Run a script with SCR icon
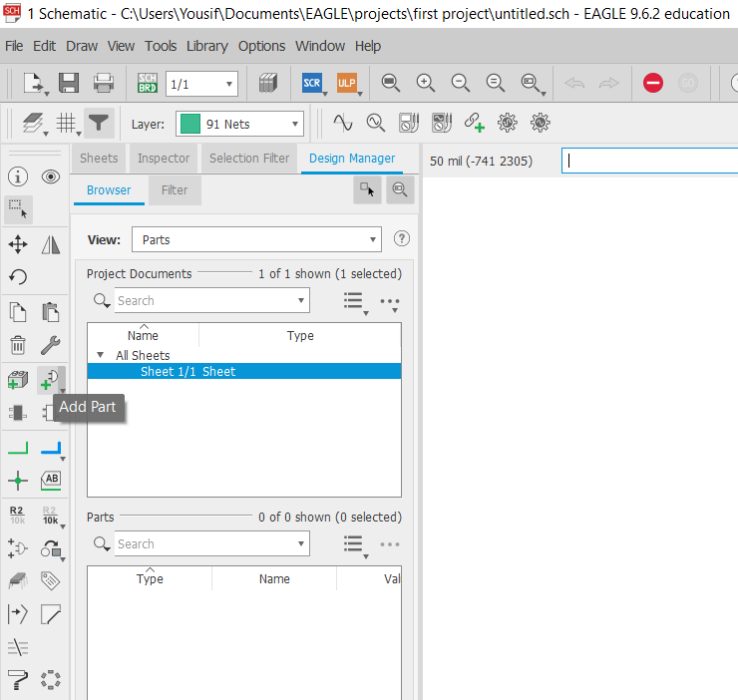Image resolution: width=738 pixels, height=700 pixels. 312,84
